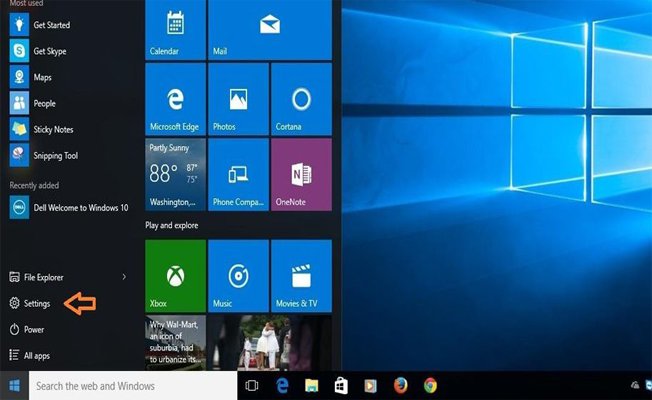Open the news photo tile of people hugging

pyautogui.click(x=270, y=343)
